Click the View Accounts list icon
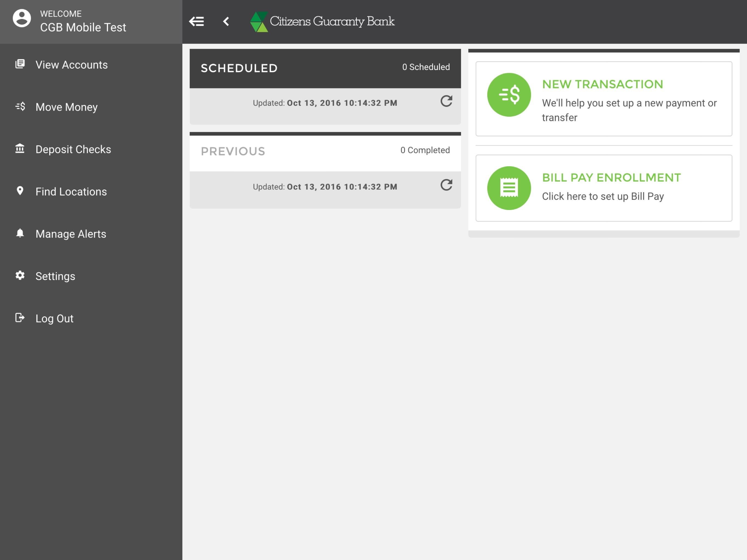 coord(20,64)
